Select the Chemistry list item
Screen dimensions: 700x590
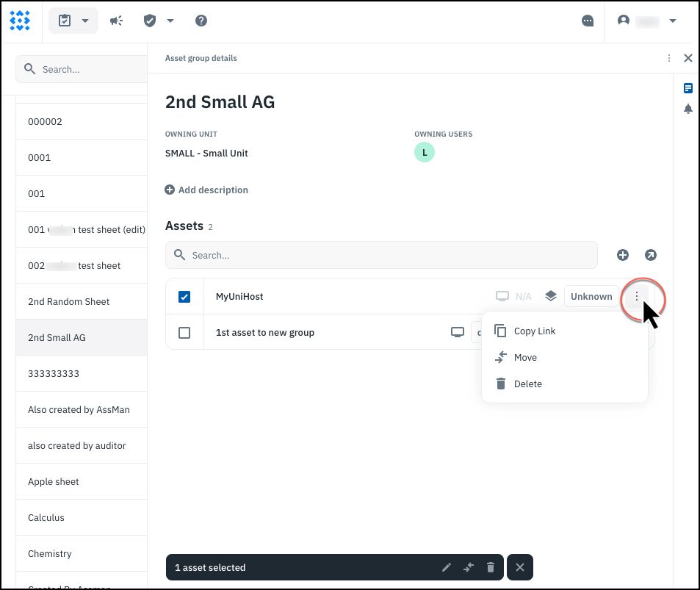82,553
